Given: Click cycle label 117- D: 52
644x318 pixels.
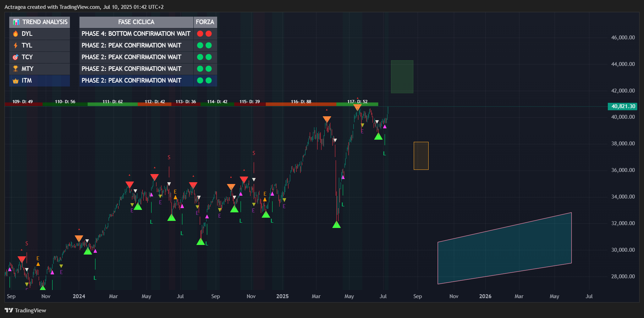Looking at the screenshot, I should pos(357,102).
